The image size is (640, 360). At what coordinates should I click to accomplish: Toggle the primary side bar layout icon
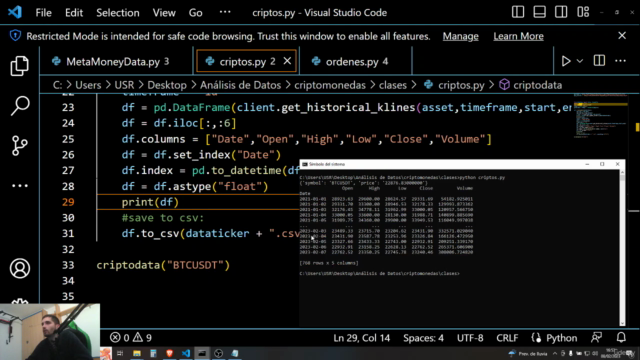coord(518,12)
